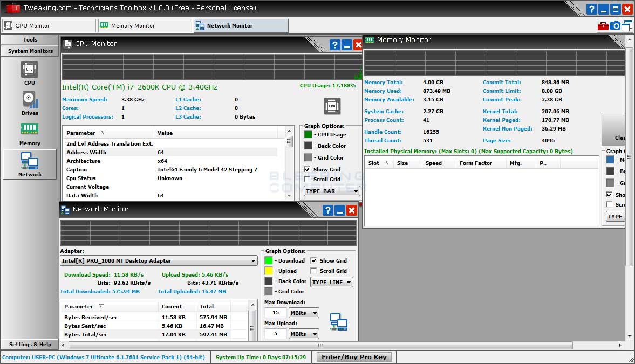Image resolution: width=635 pixels, height=364 pixels.
Task: Select the Address Width row in CPU table
Action: tap(172, 152)
